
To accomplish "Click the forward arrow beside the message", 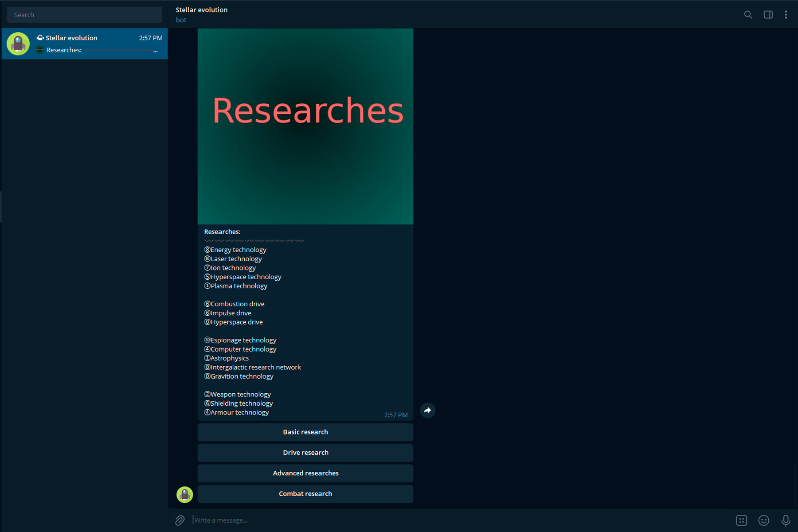I will click(x=427, y=411).
